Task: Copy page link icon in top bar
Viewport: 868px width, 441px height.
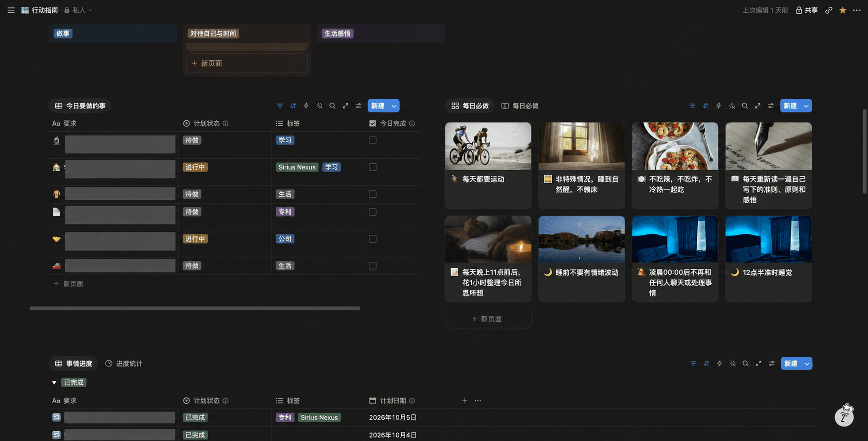Action: pyautogui.click(x=829, y=10)
